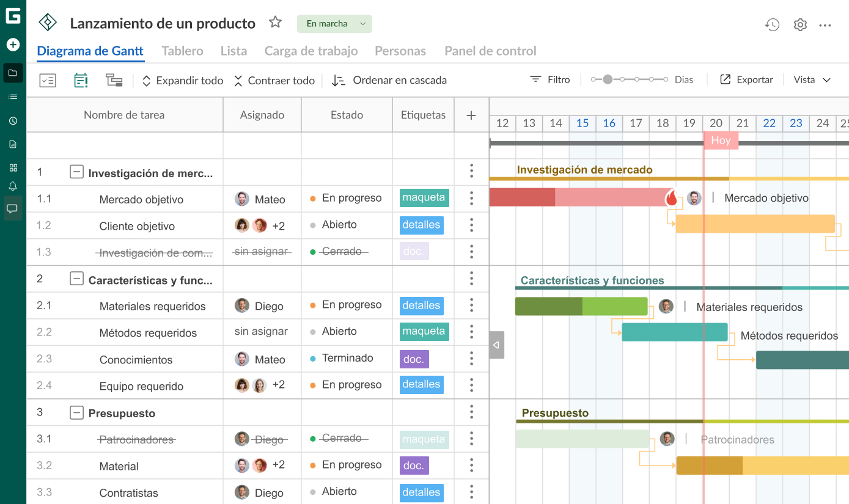The width and height of the screenshot is (849, 504).
Task: View project history via the clock icon
Action: tap(772, 24)
